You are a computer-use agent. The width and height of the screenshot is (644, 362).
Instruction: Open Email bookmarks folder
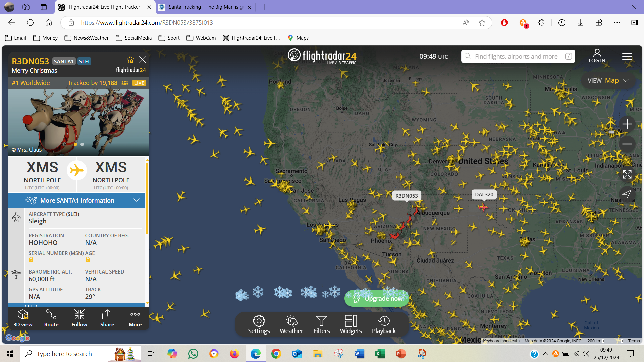click(16, 38)
